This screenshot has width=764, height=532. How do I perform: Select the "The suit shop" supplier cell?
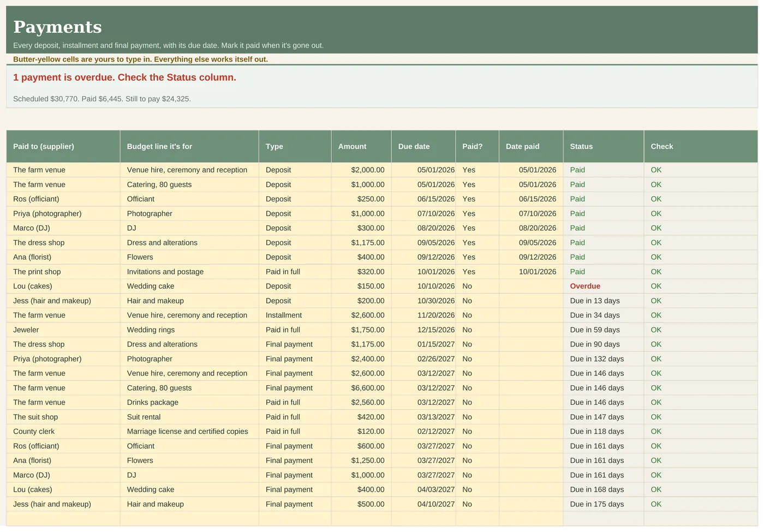[63, 417]
